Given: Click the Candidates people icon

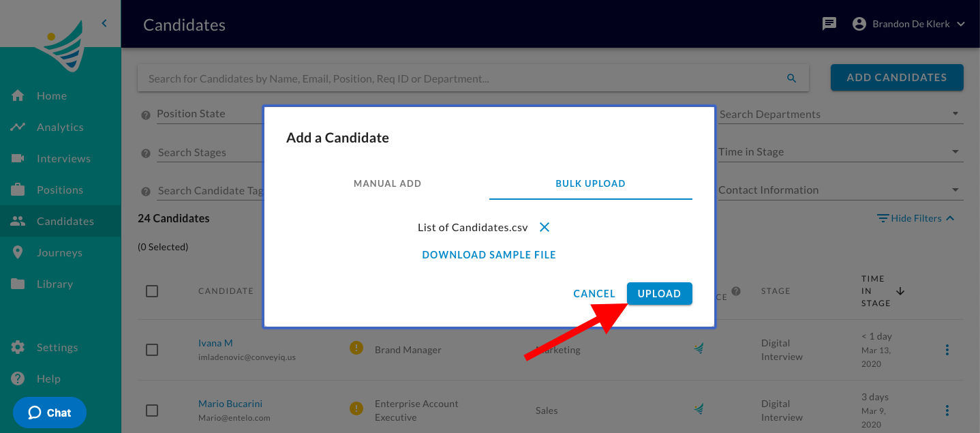Looking at the screenshot, I should click(18, 221).
